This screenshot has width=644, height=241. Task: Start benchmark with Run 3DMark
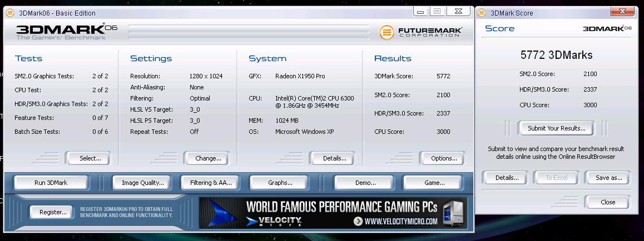(51, 183)
